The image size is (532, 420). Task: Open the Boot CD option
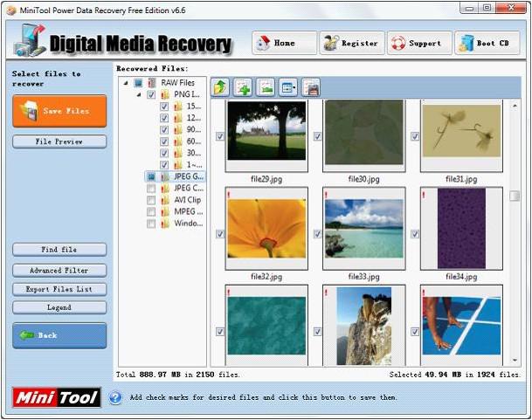[487, 43]
